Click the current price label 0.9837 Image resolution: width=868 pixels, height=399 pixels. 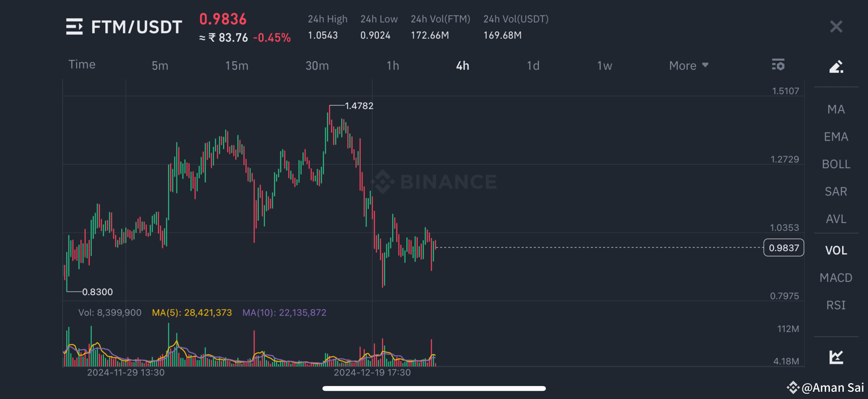(783, 247)
